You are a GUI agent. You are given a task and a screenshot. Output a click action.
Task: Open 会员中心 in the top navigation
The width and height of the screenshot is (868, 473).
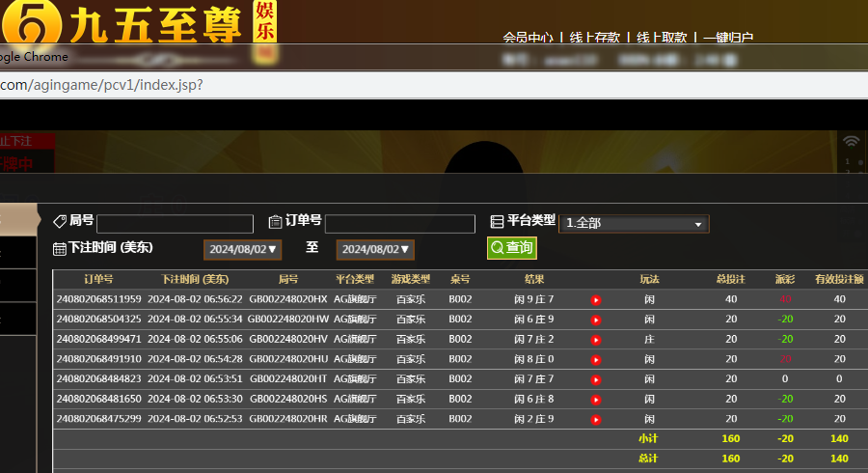pos(528,38)
